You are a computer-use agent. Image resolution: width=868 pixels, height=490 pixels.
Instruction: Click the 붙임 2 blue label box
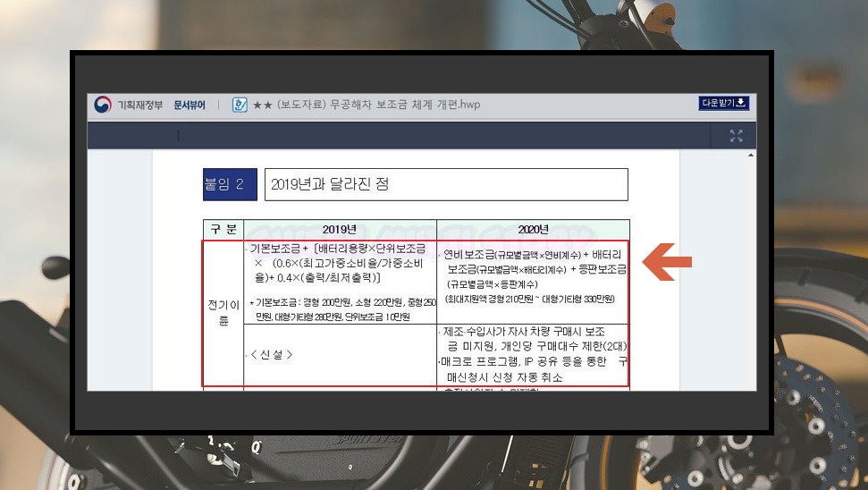pos(230,184)
